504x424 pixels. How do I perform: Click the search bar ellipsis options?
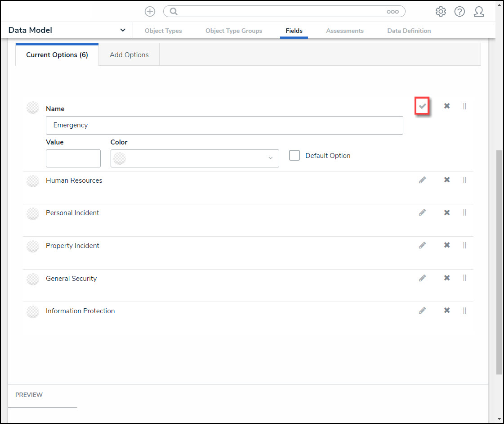[x=392, y=12]
